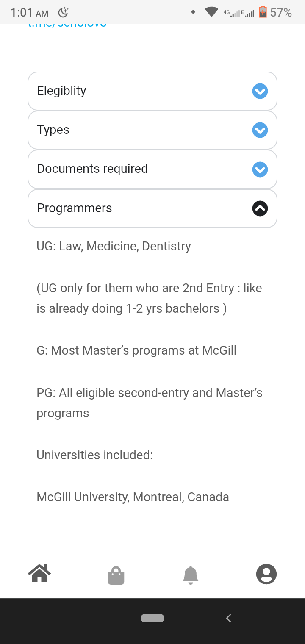This screenshot has height=644, width=305.
Task: Tap the Home icon in bottom navigation
Action: coord(39,574)
